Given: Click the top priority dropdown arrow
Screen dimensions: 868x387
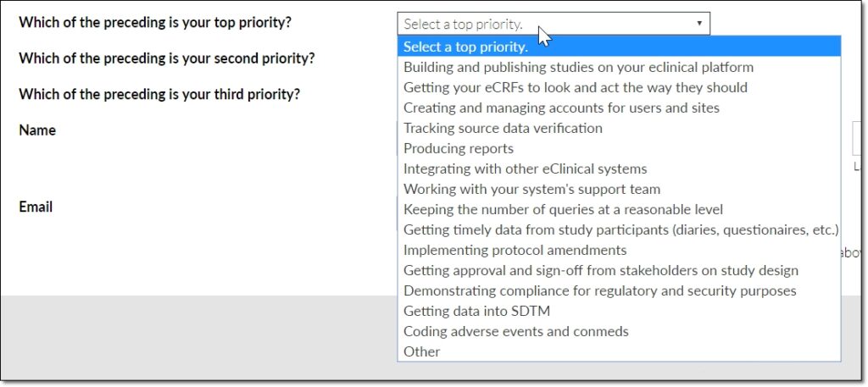Looking at the screenshot, I should [x=699, y=24].
